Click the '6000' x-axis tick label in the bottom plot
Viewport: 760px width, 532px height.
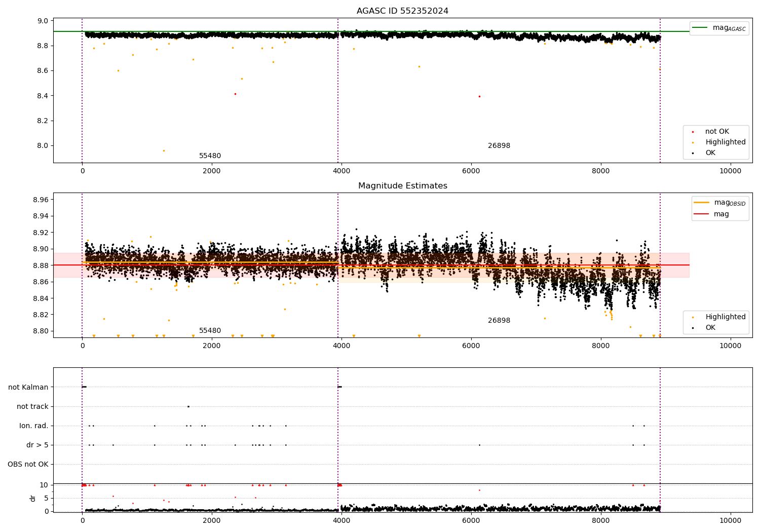click(471, 521)
